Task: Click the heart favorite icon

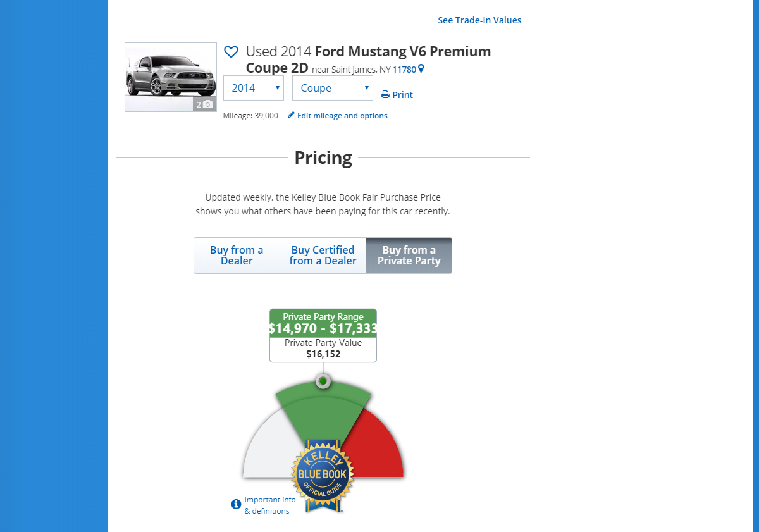Action: [x=231, y=52]
